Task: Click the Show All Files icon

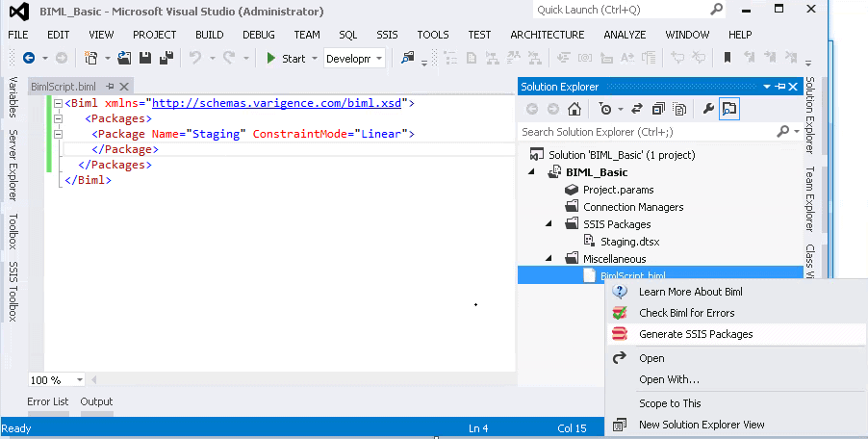Action: point(679,109)
